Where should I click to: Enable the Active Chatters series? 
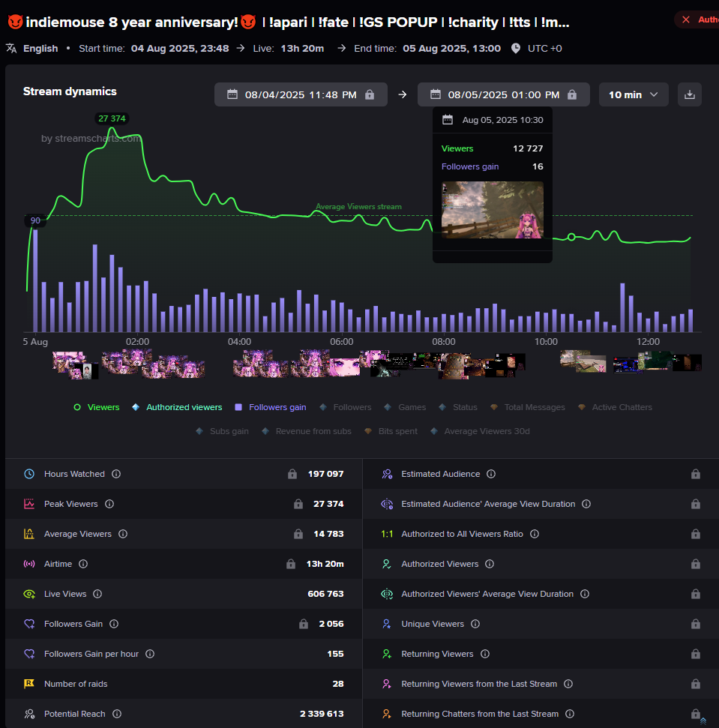click(615, 407)
